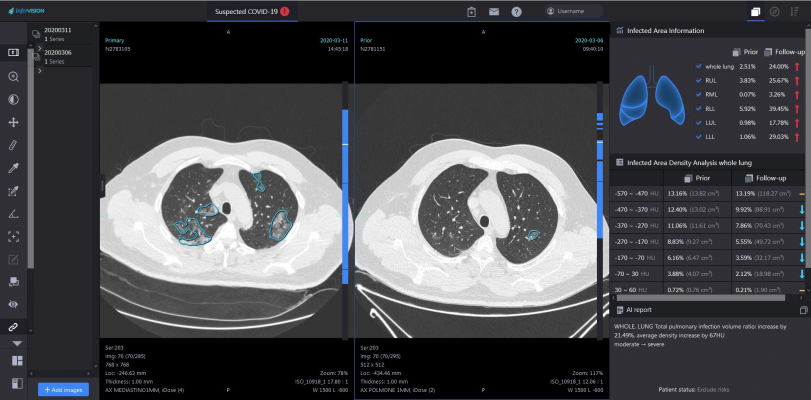Open the clipboard report icon in header
This screenshot has width=811, height=400.
pos(471,12)
